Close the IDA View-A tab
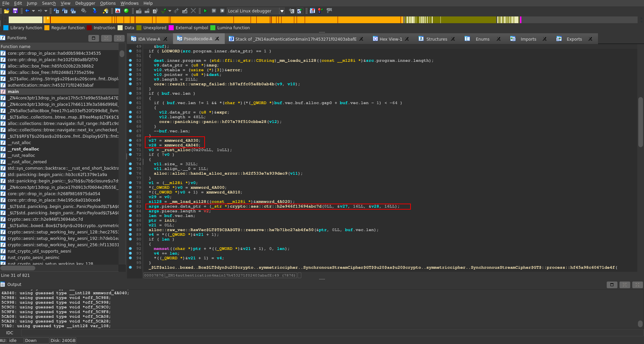Image resolution: width=644 pixels, height=344 pixels. 165,39
